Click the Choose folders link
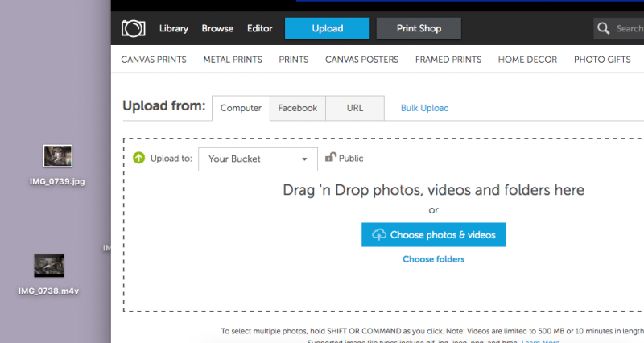Viewport: 644px width, 343px height. (433, 259)
